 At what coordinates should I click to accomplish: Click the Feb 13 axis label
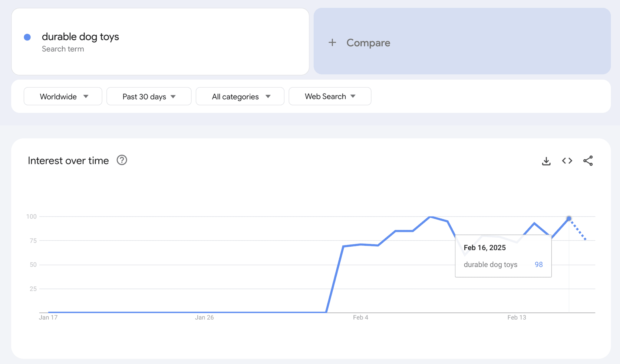pos(517,317)
